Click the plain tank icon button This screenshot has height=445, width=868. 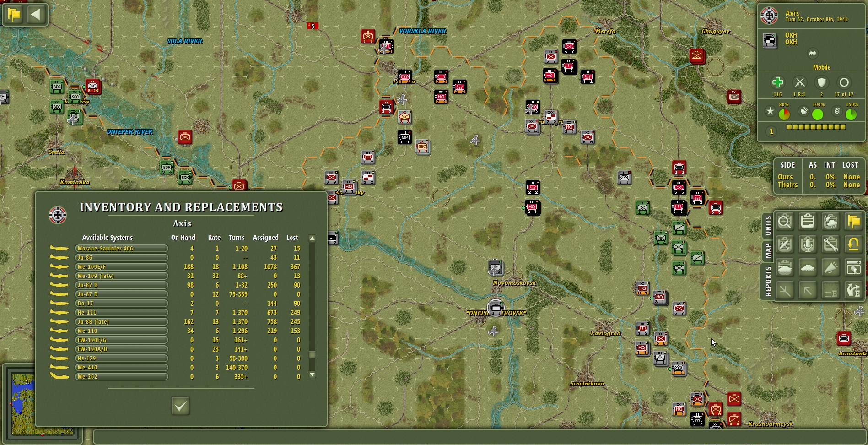pos(808,268)
